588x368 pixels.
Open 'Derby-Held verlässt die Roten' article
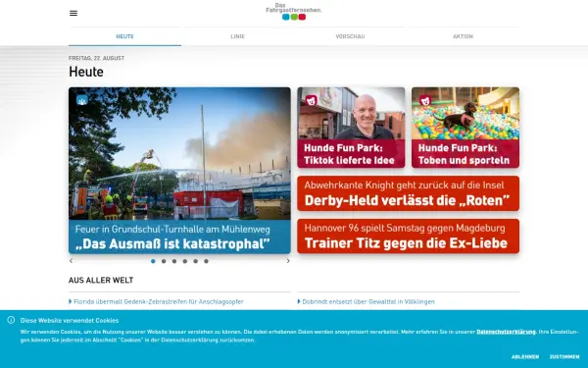pyautogui.click(x=409, y=193)
